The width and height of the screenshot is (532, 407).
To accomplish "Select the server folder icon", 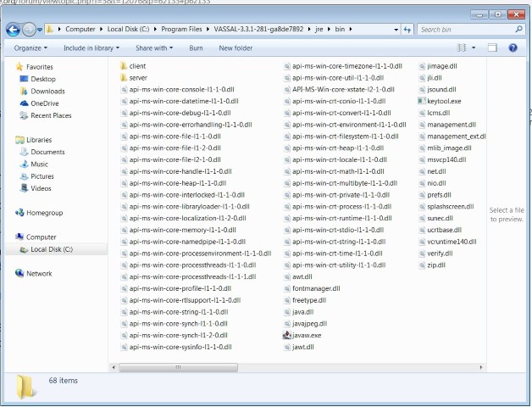I will tap(124, 78).
